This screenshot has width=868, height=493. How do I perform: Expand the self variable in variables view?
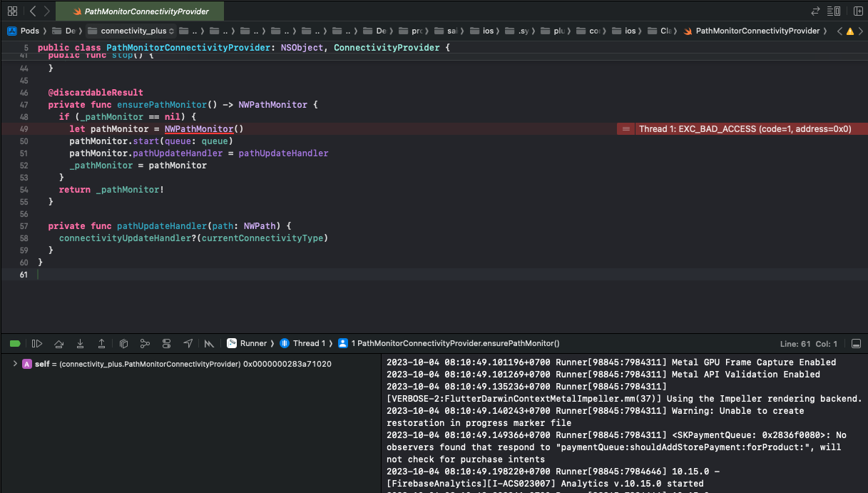click(14, 364)
